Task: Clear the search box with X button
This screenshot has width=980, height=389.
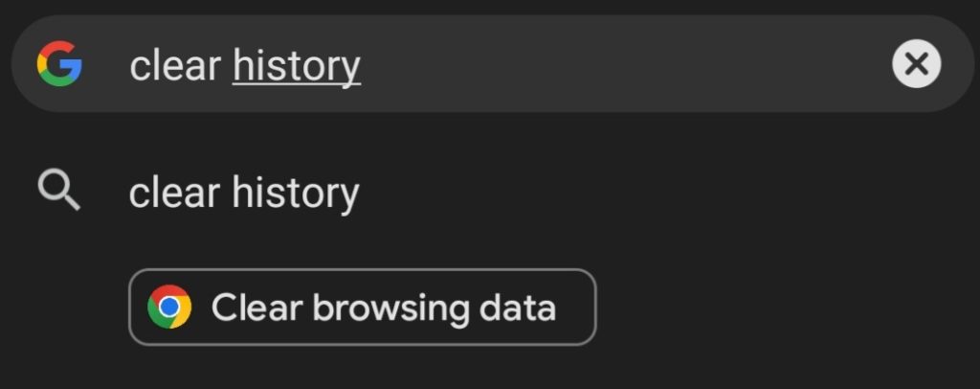Action: [x=916, y=64]
